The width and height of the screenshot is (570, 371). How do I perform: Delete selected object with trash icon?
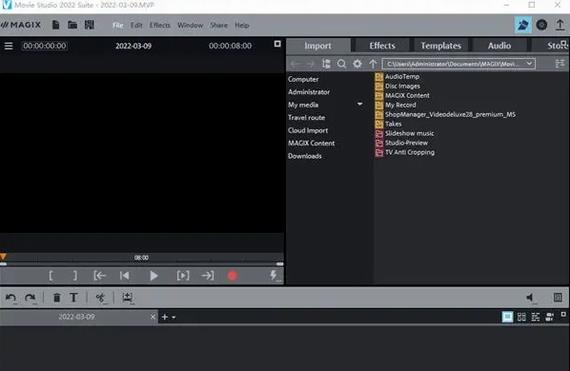(57, 298)
